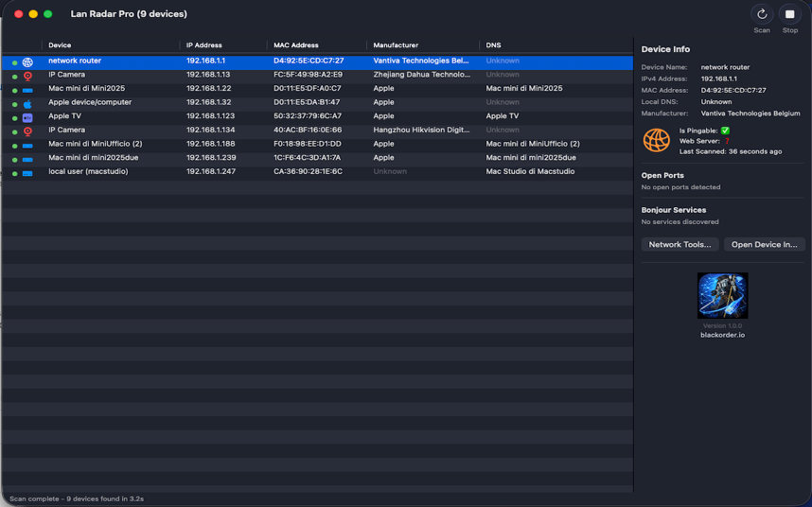Image resolution: width=812 pixels, height=507 pixels.
Task: Click the Mac mini icon for Mac mini di Mini2025
Action: point(27,90)
